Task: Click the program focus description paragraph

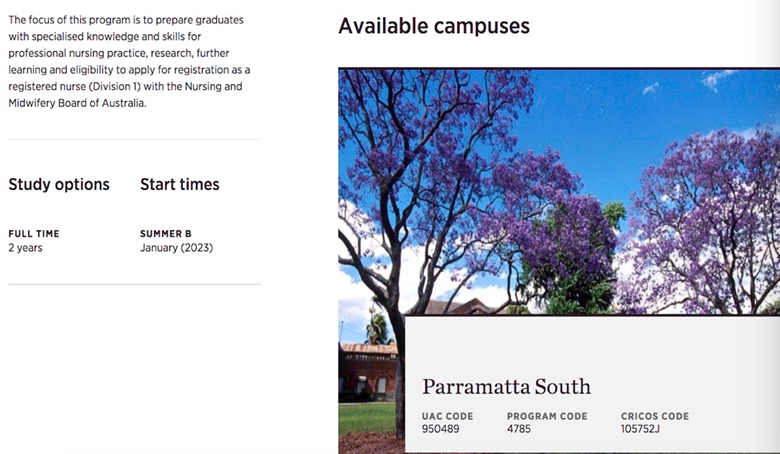Action: [x=129, y=61]
